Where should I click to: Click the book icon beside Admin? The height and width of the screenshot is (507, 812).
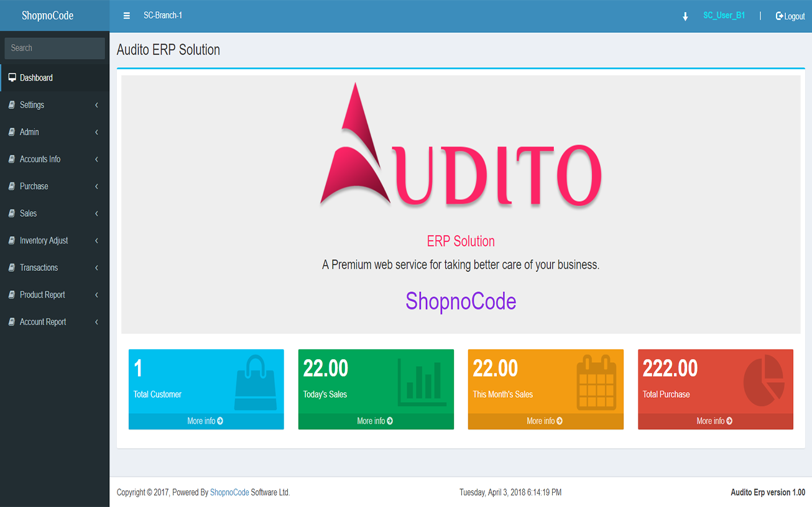click(x=12, y=132)
